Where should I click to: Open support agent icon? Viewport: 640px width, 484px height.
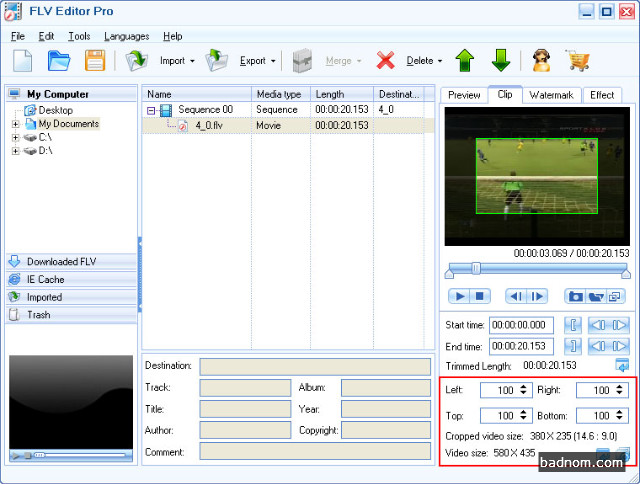[x=542, y=61]
